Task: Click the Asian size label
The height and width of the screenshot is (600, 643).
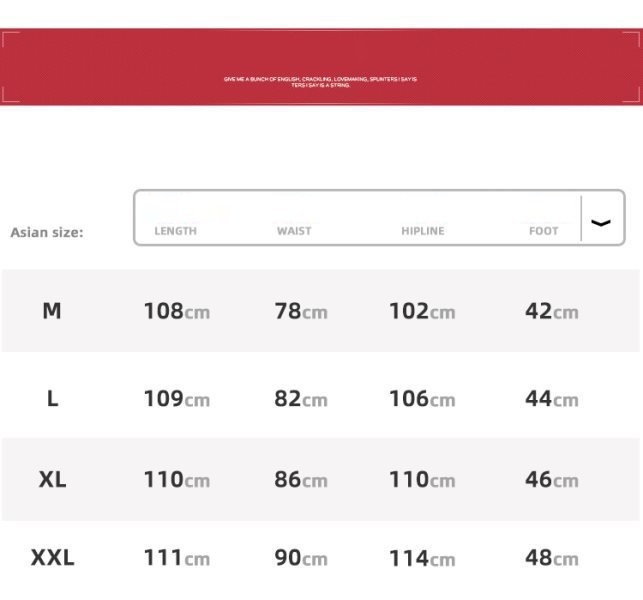Action: coord(47,232)
